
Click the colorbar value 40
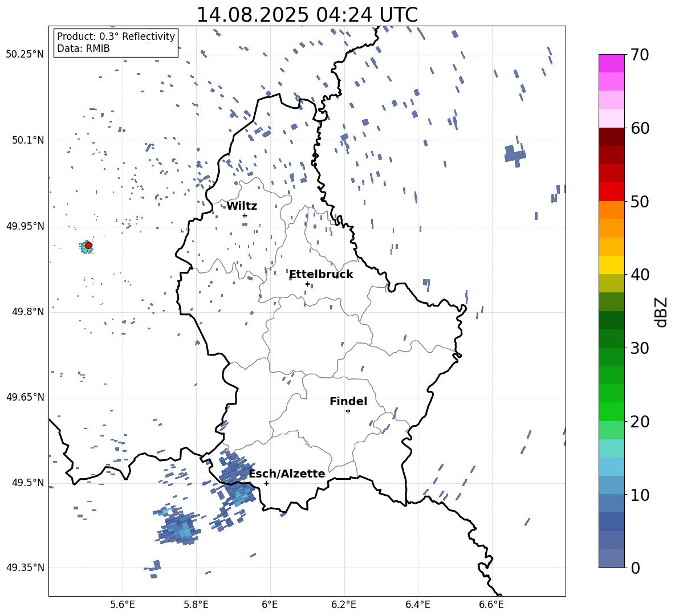click(640, 275)
